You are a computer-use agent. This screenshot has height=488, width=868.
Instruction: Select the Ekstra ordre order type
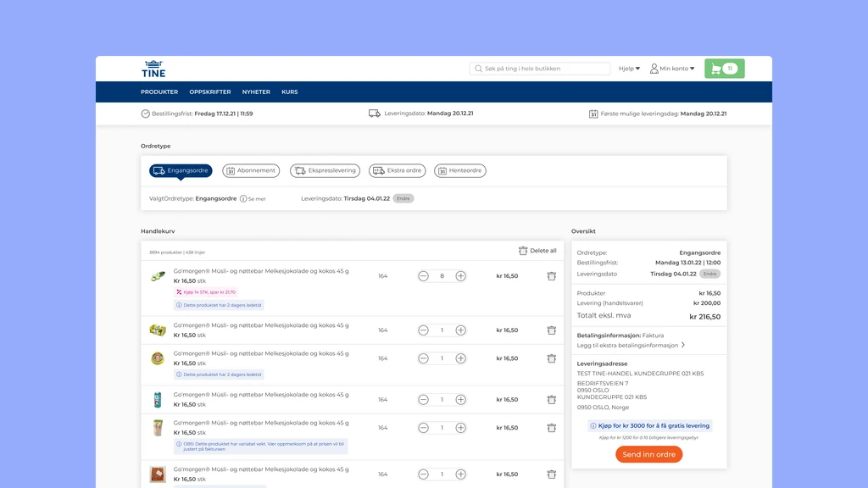(x=398, y=170)
